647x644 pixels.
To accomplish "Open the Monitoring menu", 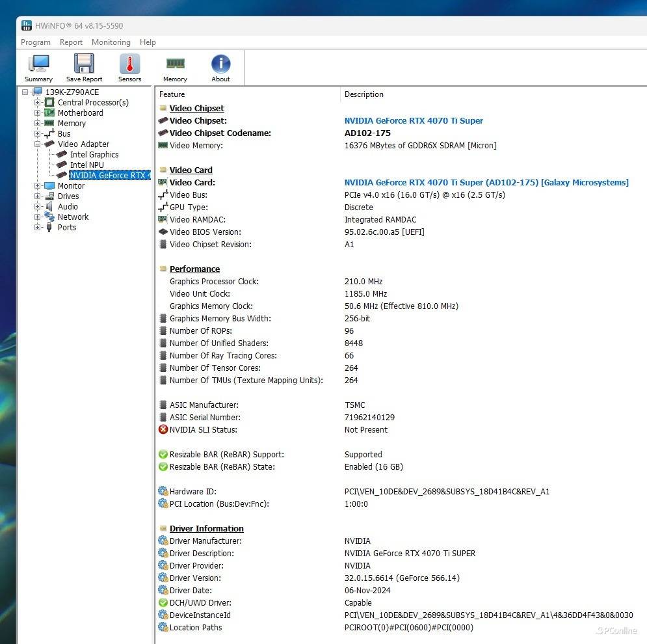I will [x=111, y=42].
